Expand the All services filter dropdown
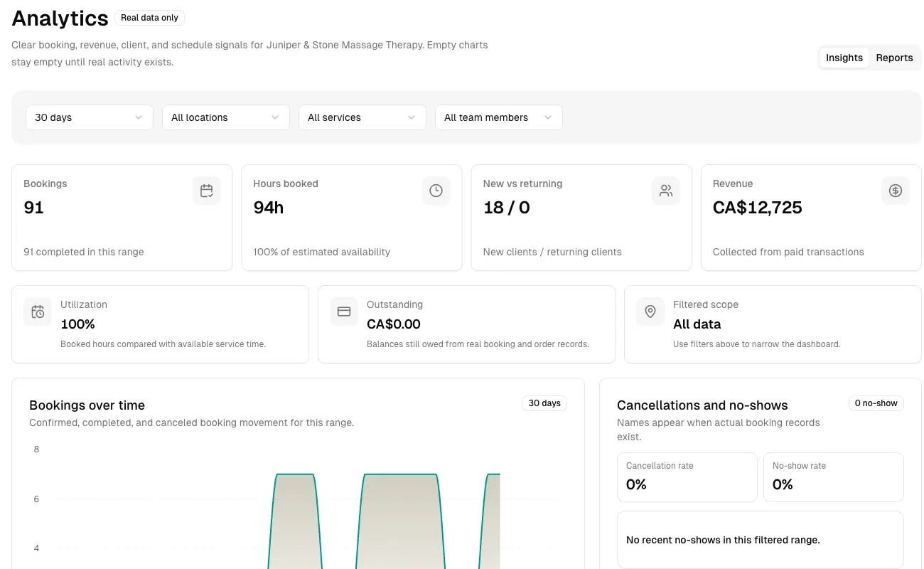Image resolution: width=924 pixels, height=569 pixels. [x=362, y=117]
